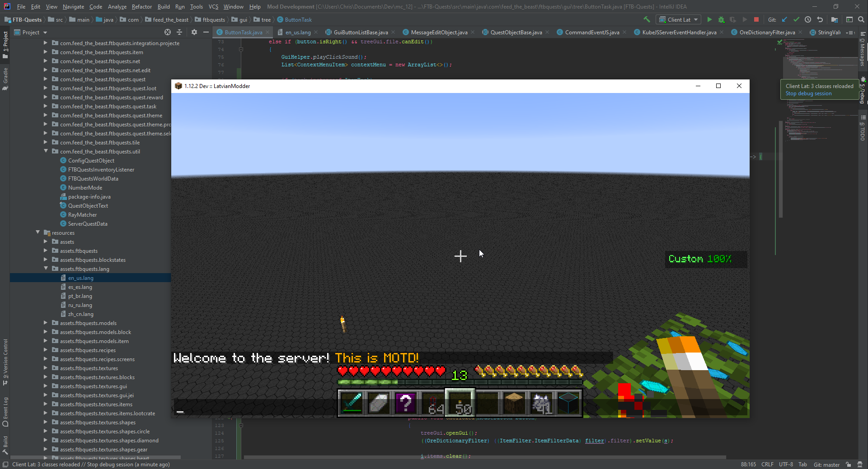
Task: Click the Git: master branch widget
Action: tap(826, 464)
